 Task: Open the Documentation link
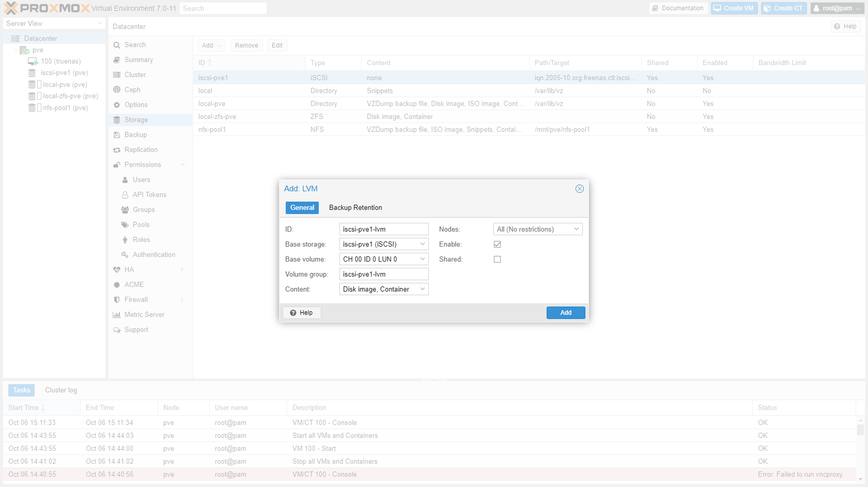click(x=678, y=8)
